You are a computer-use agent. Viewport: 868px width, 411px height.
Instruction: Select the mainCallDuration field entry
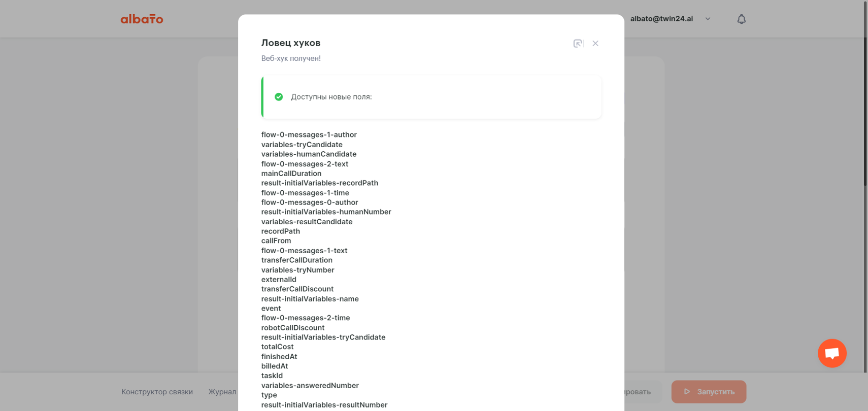pos(291,174)
